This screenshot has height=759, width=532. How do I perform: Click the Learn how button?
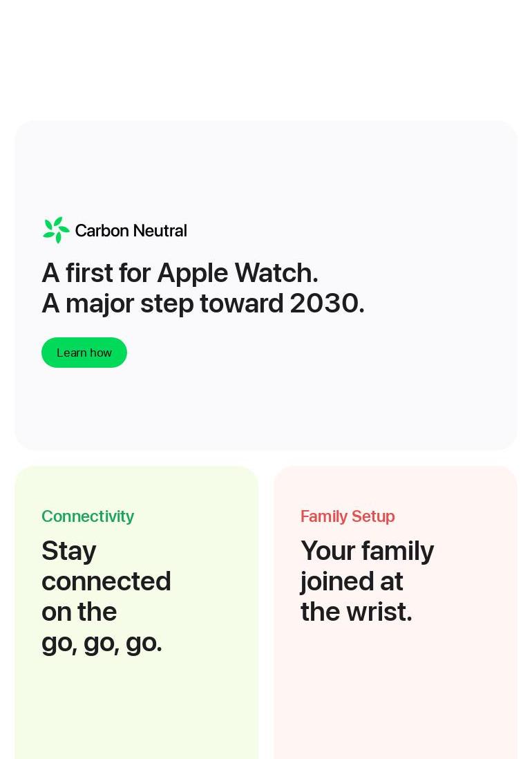pos(84,353)
